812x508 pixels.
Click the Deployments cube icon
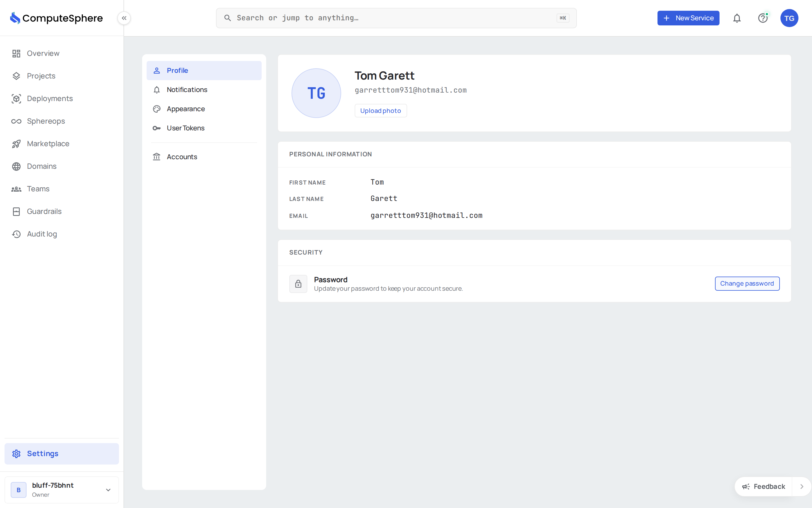tap(16, 98)
